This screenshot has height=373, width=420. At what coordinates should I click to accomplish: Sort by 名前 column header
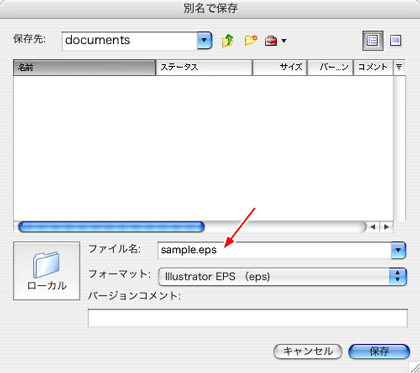click(85, 67)
